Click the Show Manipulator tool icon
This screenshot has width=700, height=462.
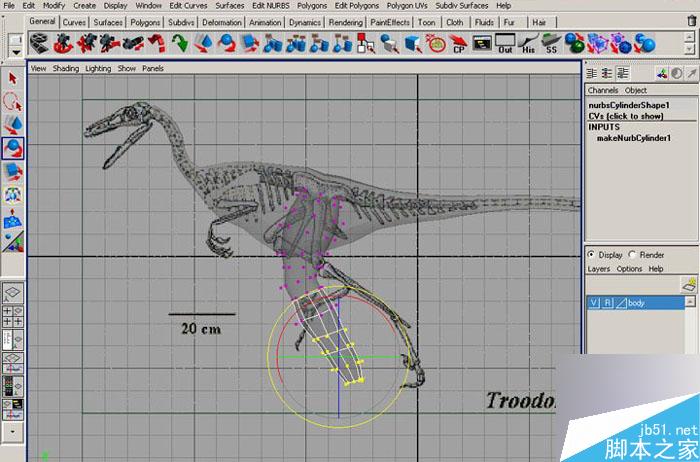point(13,241)
